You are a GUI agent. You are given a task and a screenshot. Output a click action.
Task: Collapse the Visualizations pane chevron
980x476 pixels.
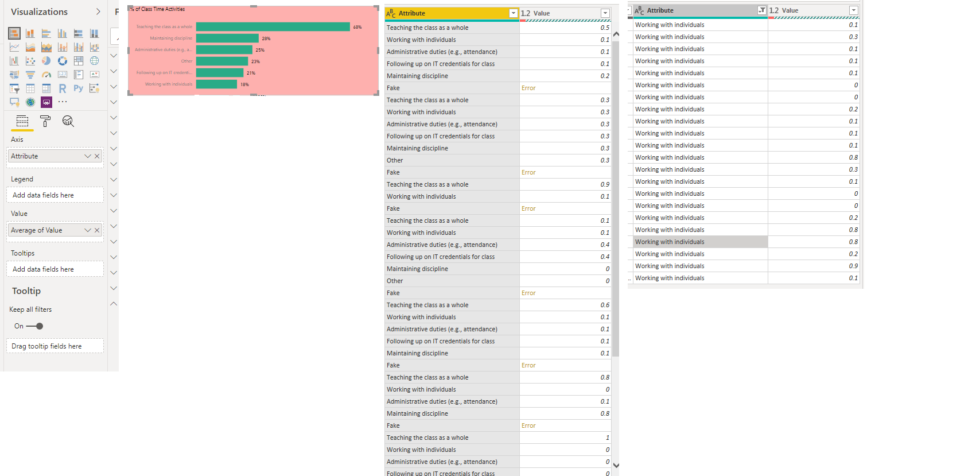(98, 11)
